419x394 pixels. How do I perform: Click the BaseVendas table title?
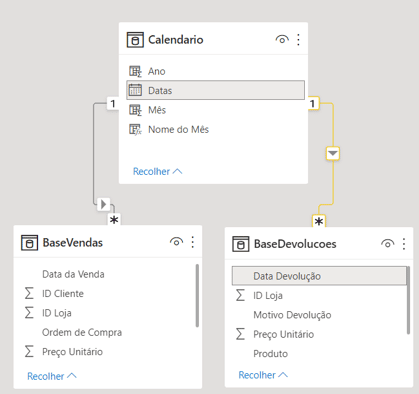73,242
